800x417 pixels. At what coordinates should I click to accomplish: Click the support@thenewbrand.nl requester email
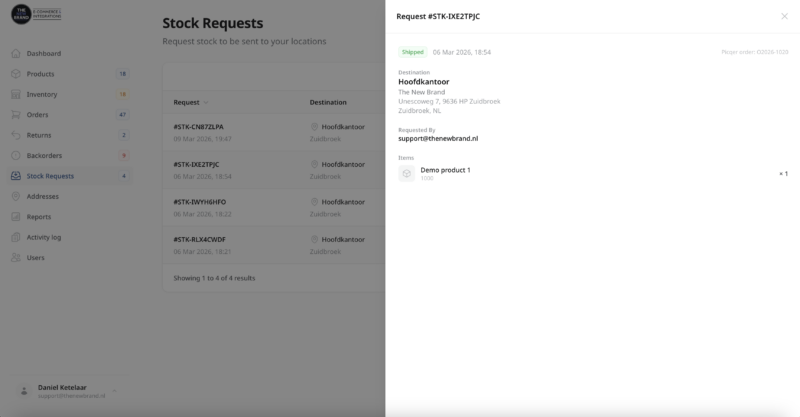[x=438, y=138]
